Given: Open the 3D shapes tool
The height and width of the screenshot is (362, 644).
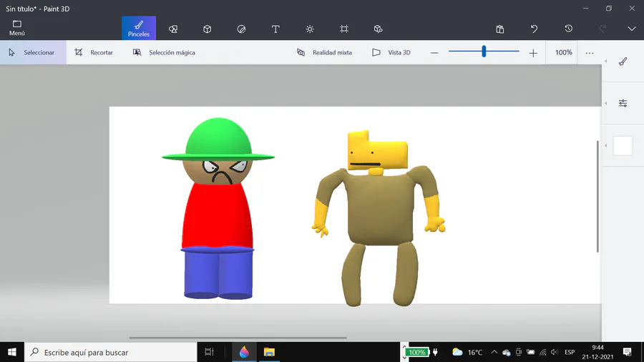Looking at the screenshot, I should 207,29.
